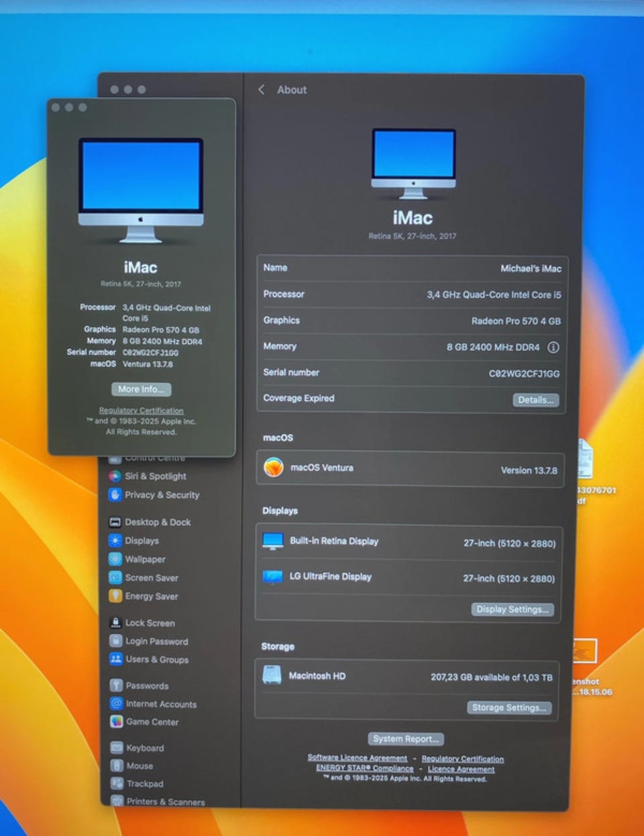
Task: Open the System Report... button
Action: (x=406, y=739)
